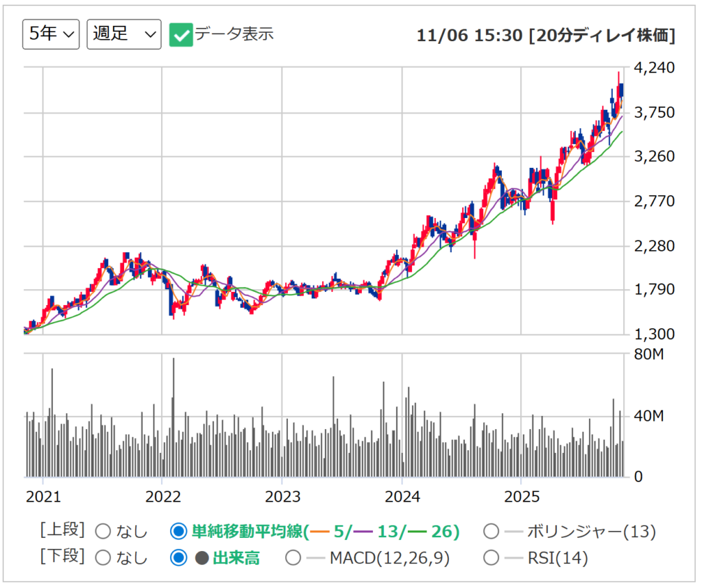Select the lower panel なし radio button
Image resolution: width=702 pixels, height=588 pixels.
103,558
